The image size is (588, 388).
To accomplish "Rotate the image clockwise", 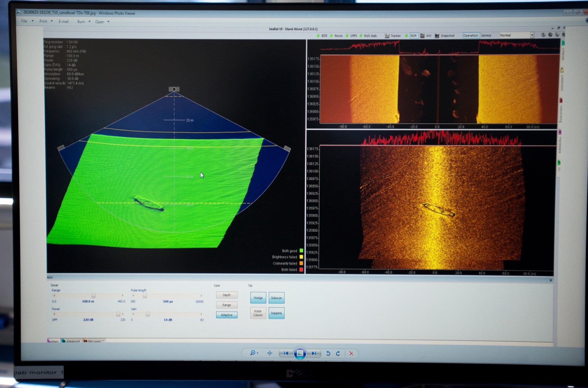I will [338, 353].
